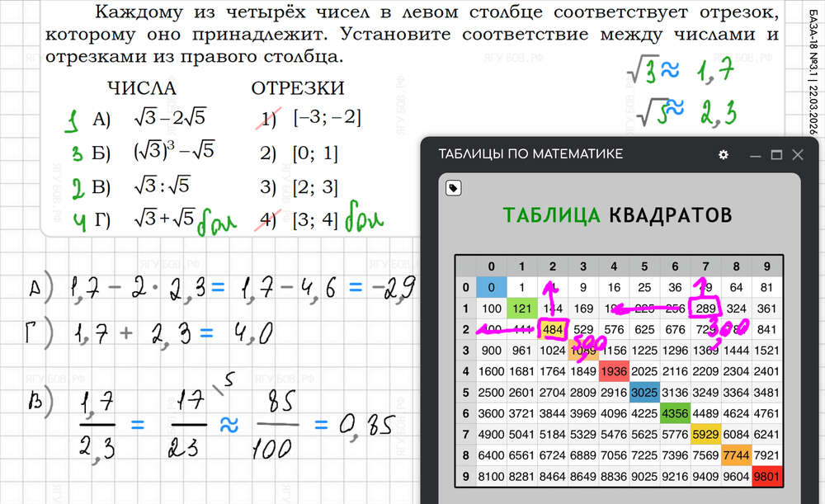The image size is (825, 504).
Task: Select the green cell 121
Action: (521, 309)
